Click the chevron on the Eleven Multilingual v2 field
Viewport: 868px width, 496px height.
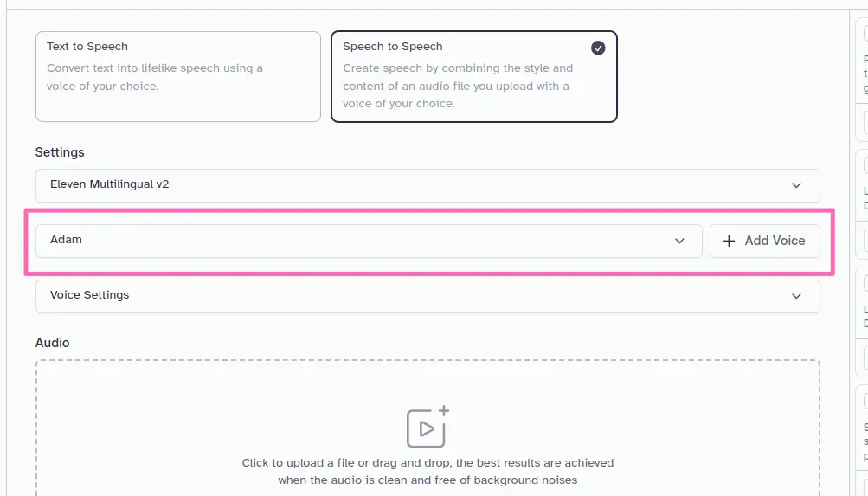coord(796,185)
